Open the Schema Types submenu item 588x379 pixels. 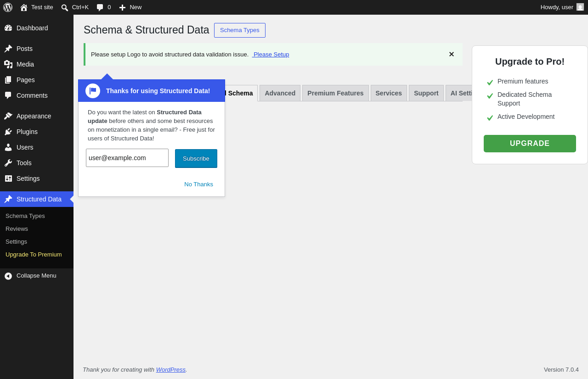[x=25, y=216]
